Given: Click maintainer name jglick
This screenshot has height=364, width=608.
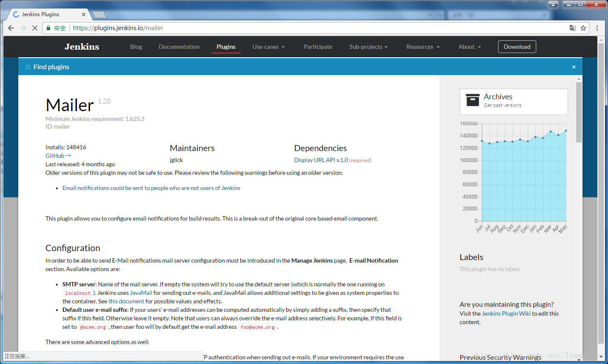Looking at the screenshot, I should (176, 160).
